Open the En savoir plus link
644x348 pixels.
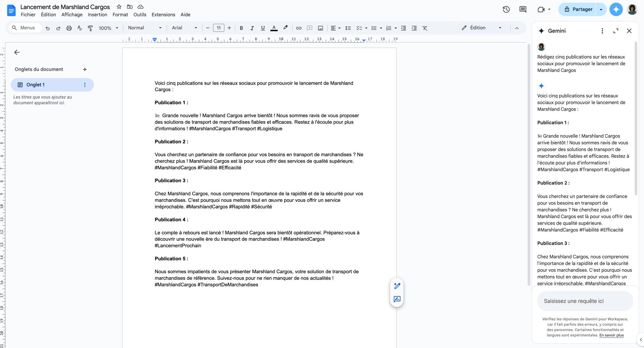click(611, 335)
